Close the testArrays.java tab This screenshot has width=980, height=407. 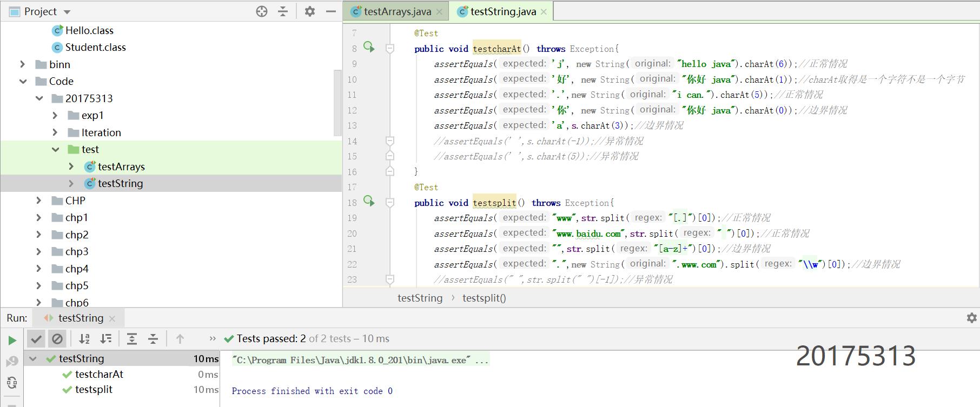tap(439, 12)
